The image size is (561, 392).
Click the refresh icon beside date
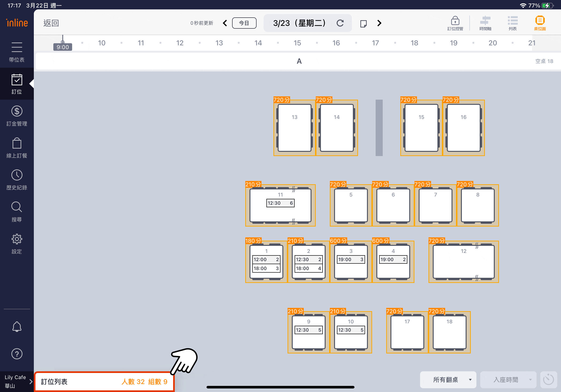(x=340, y=23)
